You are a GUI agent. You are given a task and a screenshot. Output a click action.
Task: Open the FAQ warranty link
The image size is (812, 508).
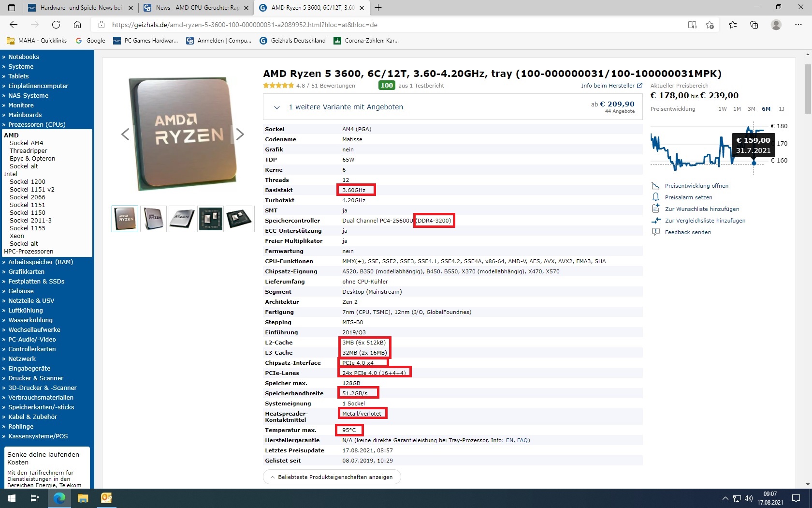point(522,440)
